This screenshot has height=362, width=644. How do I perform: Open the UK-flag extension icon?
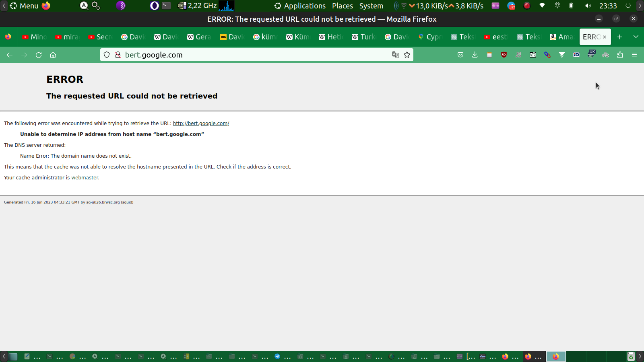[591, 54]
